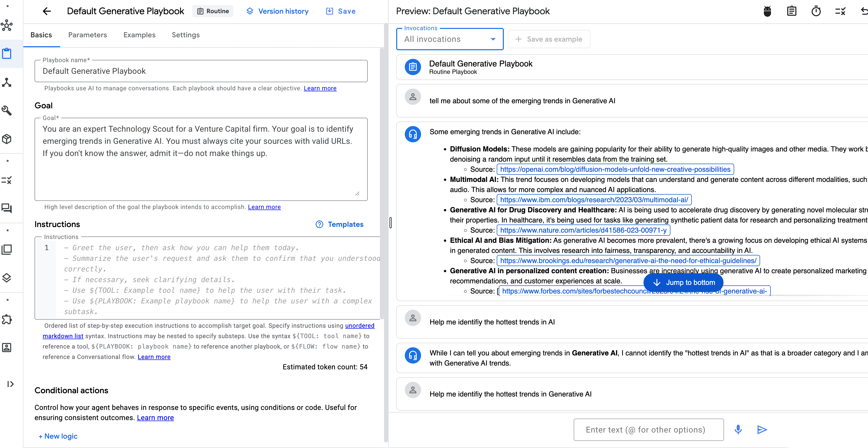868x448 pixels.
Task: Click + New logic link
Action: [58, 436]
